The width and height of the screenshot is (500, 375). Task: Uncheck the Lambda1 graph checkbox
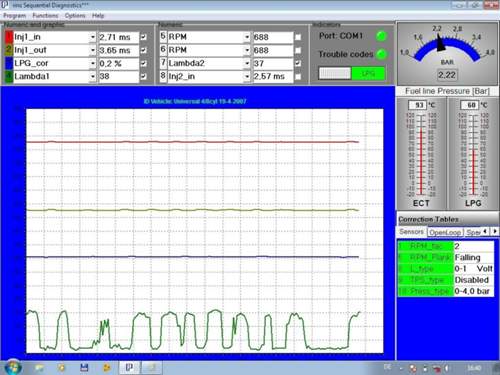click(x=144, y=76)
